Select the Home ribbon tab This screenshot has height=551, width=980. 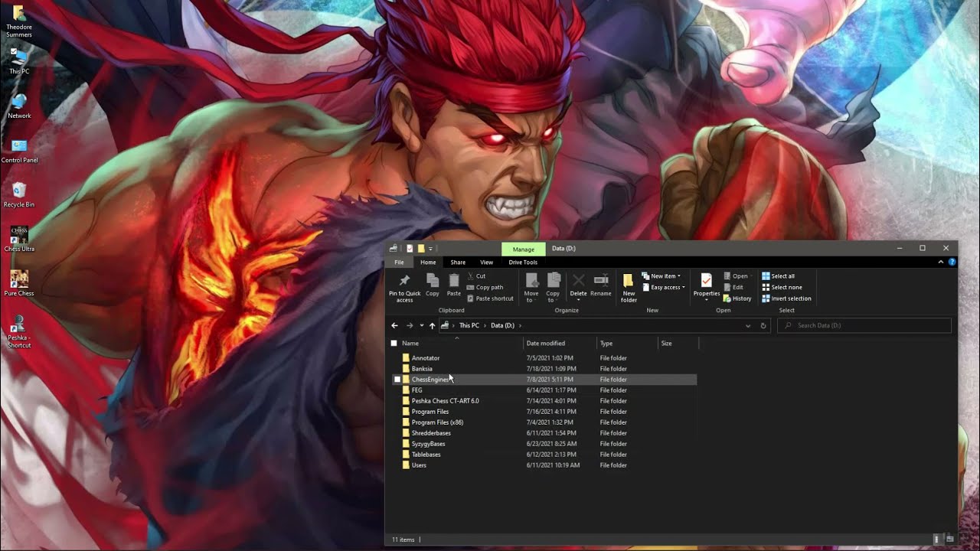point(428,262)
